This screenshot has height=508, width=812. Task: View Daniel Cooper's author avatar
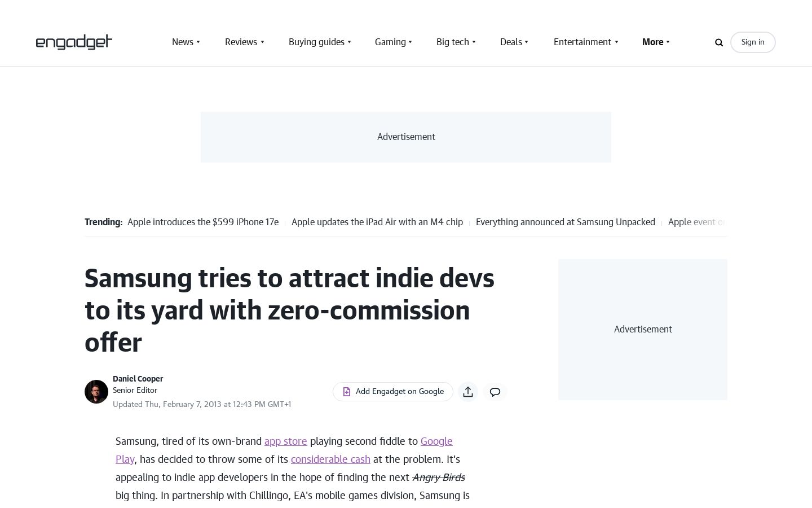coord(96,392)
